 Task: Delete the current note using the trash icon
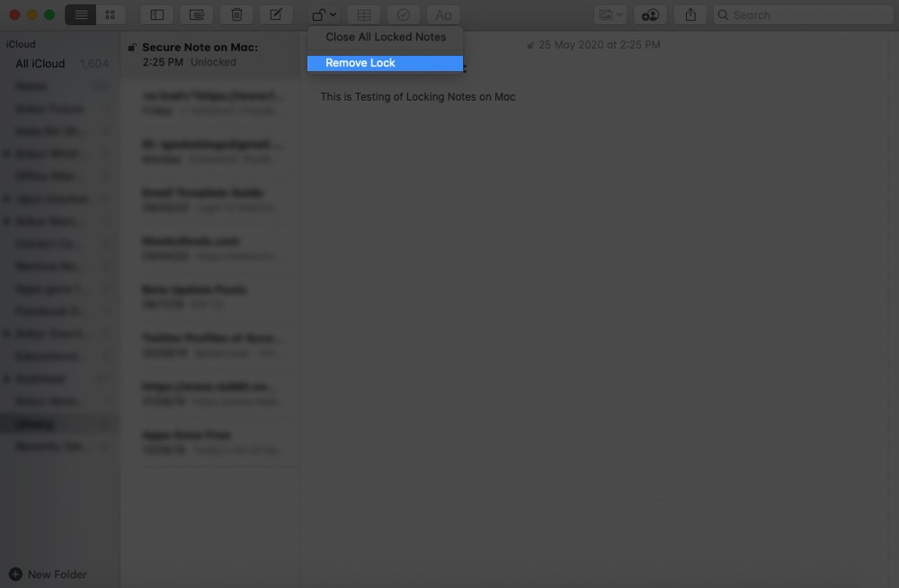pos(236,14)
